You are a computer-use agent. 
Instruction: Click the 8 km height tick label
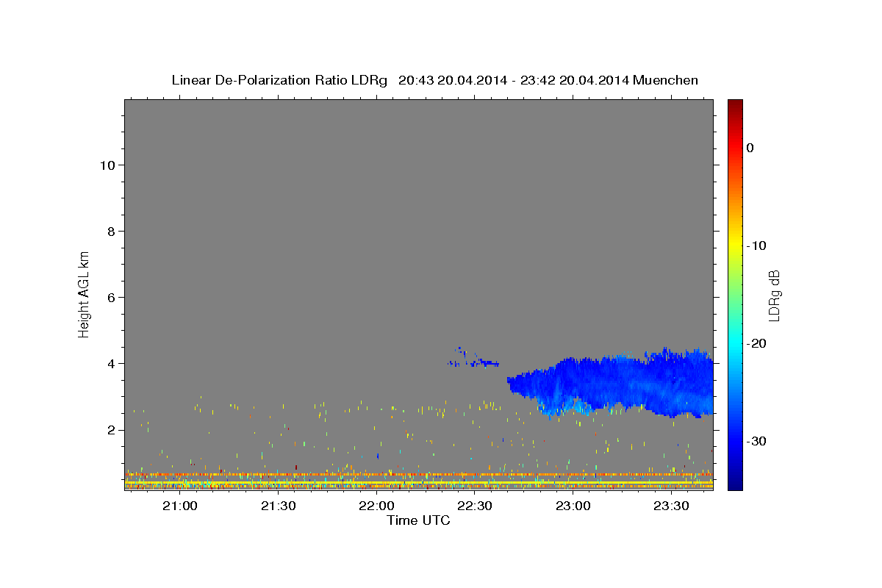[x=111, y=232]
